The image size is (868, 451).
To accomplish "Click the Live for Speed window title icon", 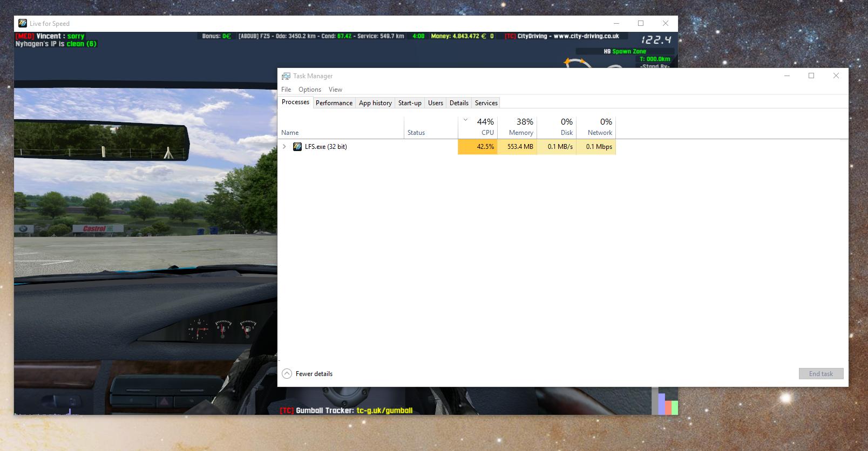I will [x=23, y=23].
